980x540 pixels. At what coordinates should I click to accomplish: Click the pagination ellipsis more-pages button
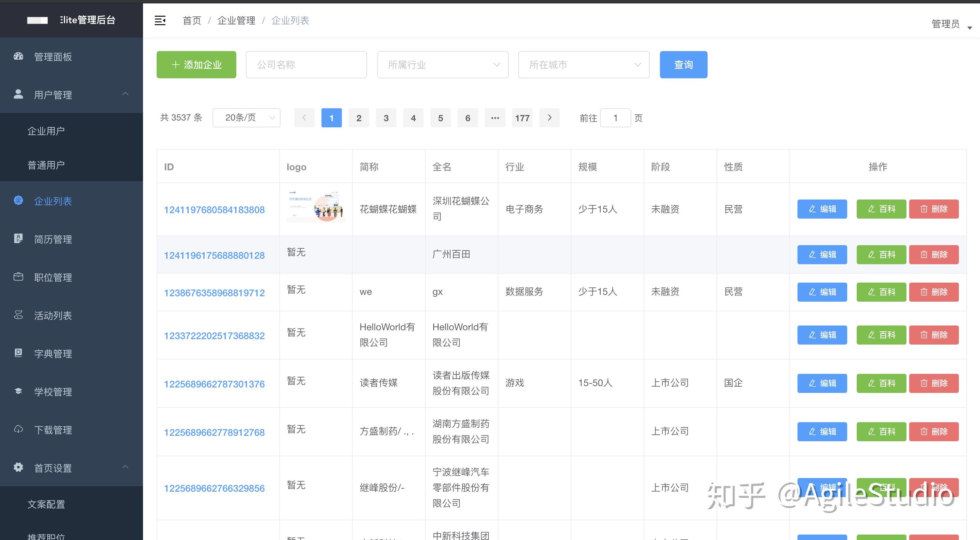pyautogui.click(x=495, y=118)
